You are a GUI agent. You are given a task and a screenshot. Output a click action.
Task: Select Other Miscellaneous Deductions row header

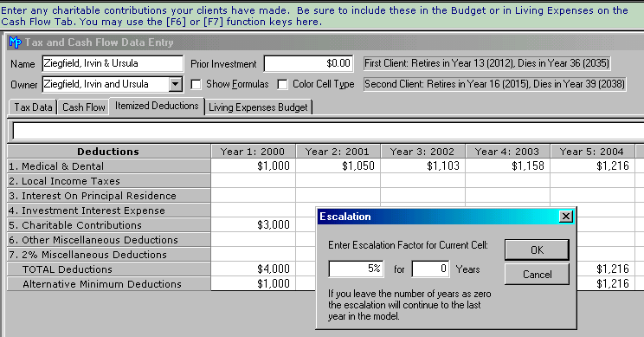(x=109, y=240)
